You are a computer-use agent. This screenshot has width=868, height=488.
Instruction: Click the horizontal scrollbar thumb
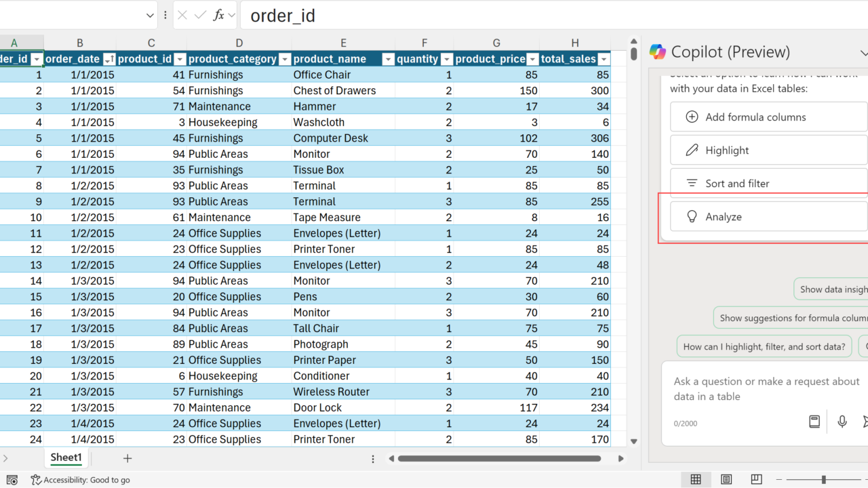499,459
